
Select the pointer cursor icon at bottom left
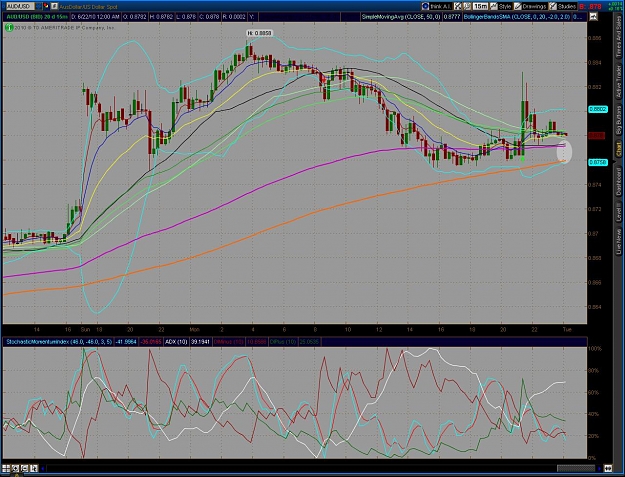click(x=34, y=468)
